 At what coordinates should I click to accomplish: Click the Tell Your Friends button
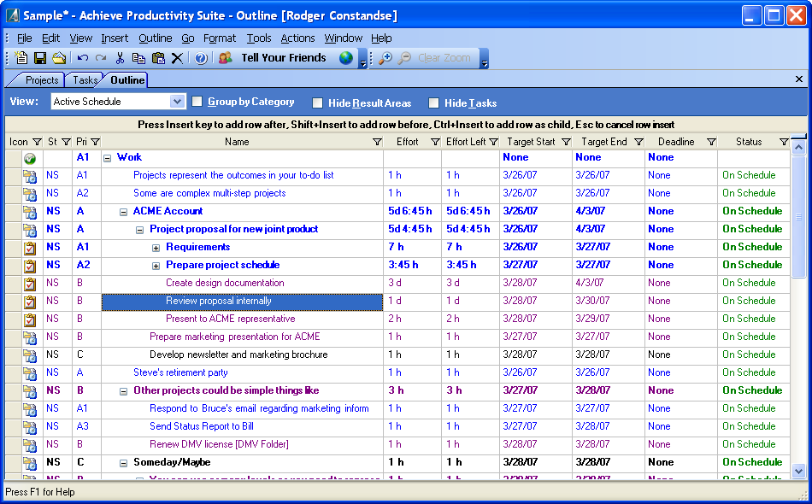click(x=284, y=58)
